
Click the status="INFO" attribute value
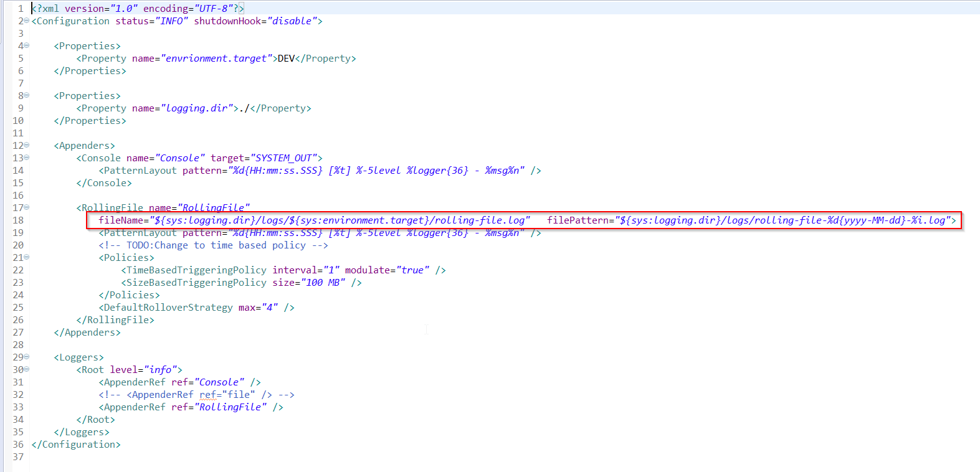coord(172,21)
